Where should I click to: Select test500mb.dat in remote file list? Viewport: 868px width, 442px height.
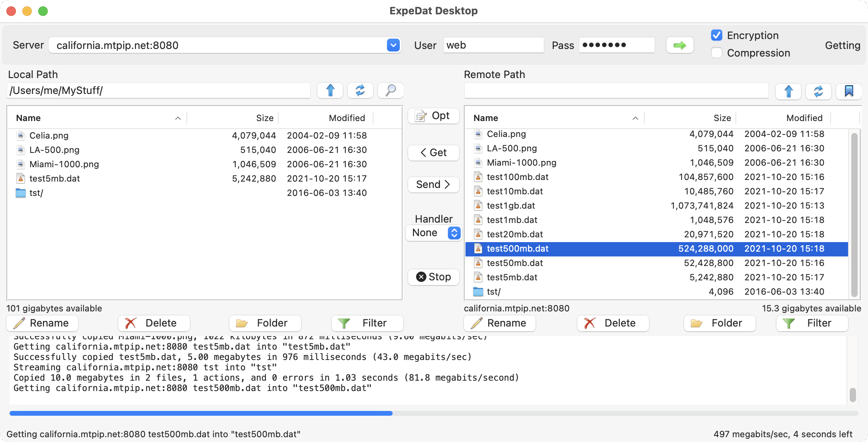click(x=517, y=248)
